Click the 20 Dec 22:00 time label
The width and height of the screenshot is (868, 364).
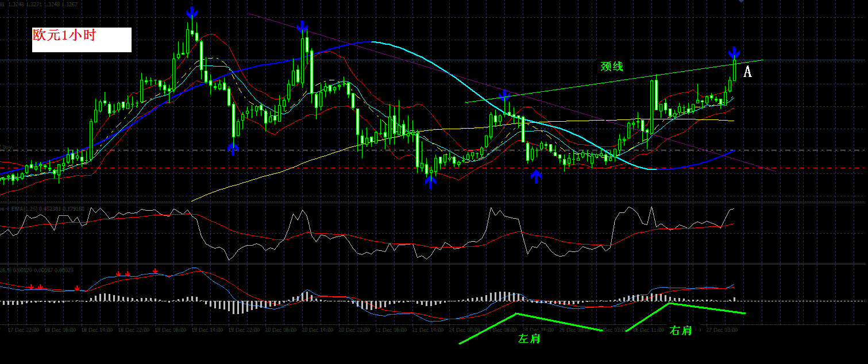[354, 330]
